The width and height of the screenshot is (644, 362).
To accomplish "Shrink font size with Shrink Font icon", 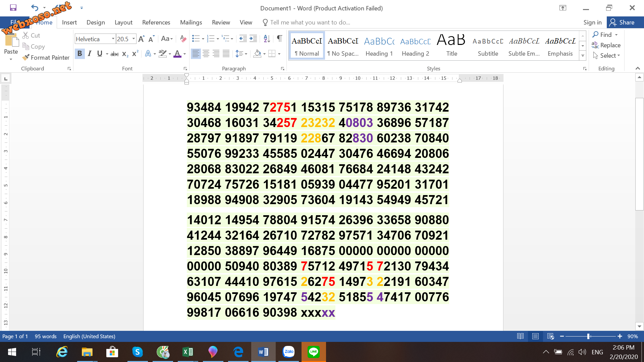I will (x=151, y=39).
